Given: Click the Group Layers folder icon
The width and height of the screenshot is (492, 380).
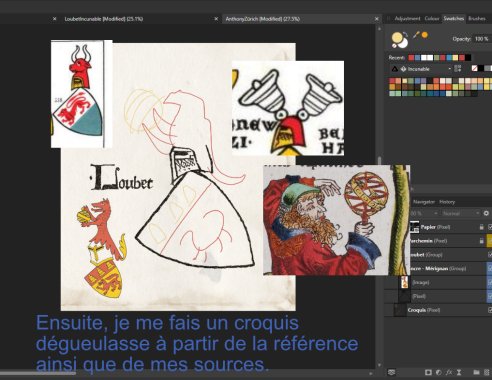Looking at the screenshot, I should 476,372.
